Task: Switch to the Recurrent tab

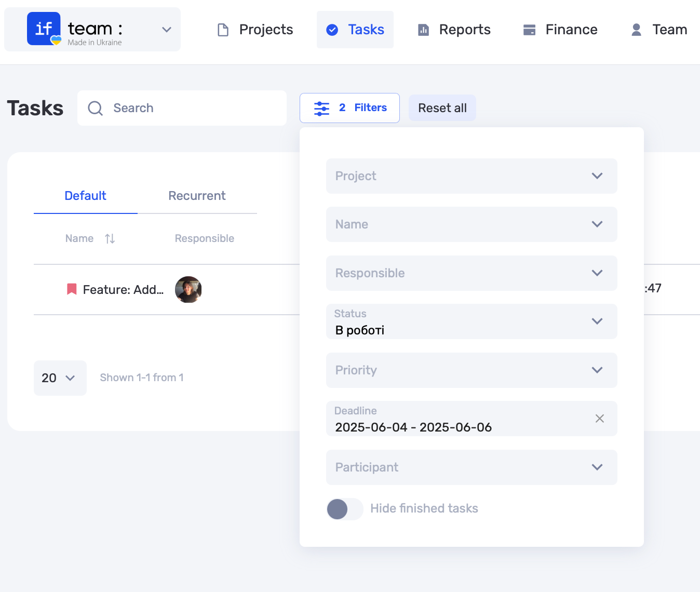Action: [x=197, y=196]
